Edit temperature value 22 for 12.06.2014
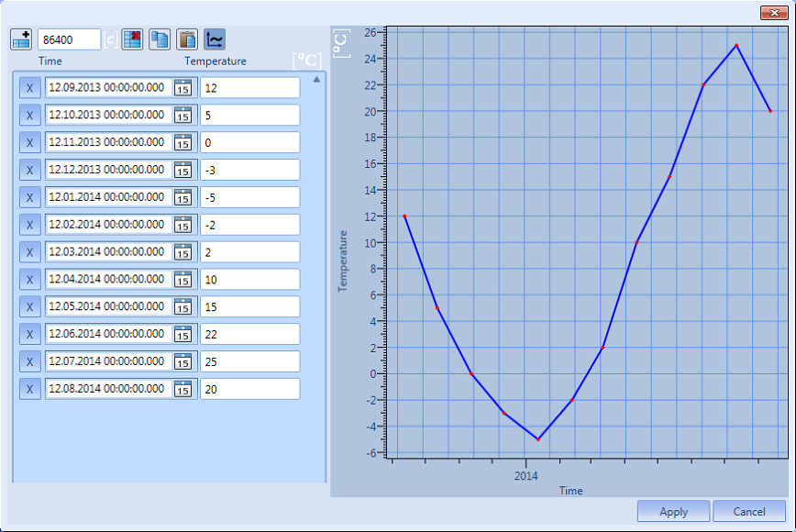 249,335
